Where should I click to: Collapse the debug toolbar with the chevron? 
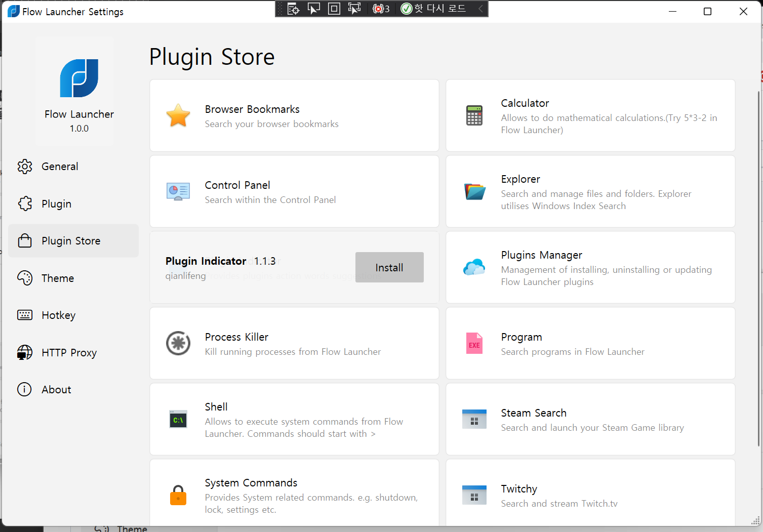[x=480, y=9]
